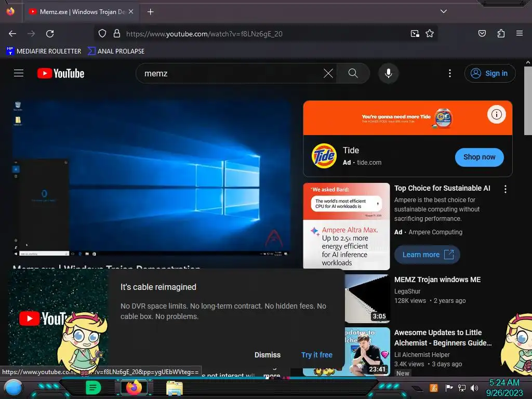Open Awesome Updates to Little Alchemist video
This screenshot has width=532, height=399.
[x=443, y=338]
